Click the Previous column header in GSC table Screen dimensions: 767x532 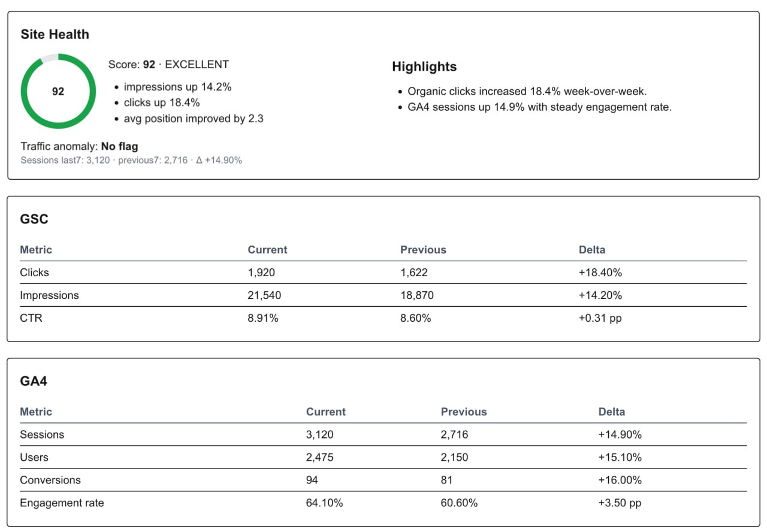[x=423, y=250]
